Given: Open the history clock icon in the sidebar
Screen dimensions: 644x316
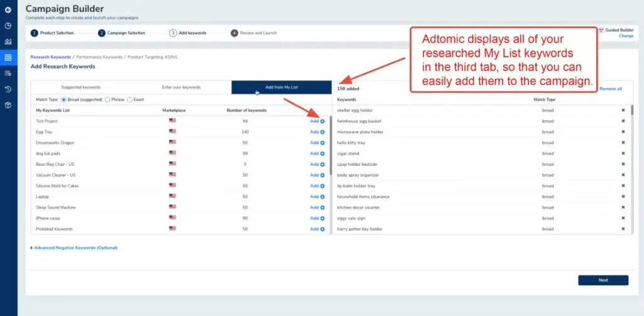Looking at the screenshot, I should pyautogui.click(x=8, y=89).
